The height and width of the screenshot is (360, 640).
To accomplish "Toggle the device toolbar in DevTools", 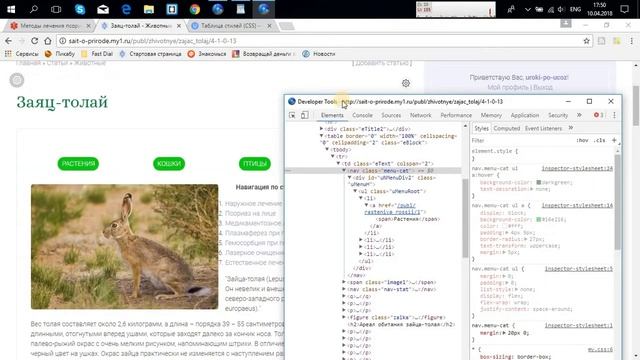I will tap(304, 116).
